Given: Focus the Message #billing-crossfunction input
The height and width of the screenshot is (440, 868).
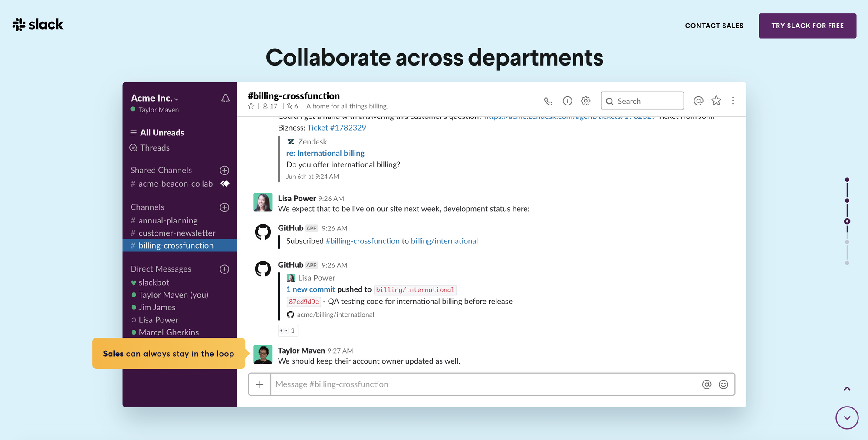Looking at the screenshot, I should point(486,384).
